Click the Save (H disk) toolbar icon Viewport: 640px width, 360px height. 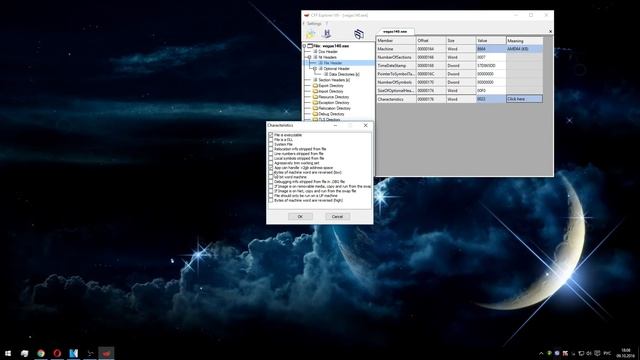click(x=327, y=34)
